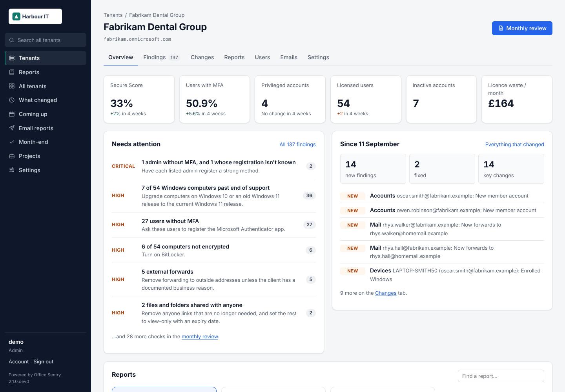The height and width of the screenshot is (392, 565).
Task: Click the 14 new findings tile
Action: pos(373,169)
